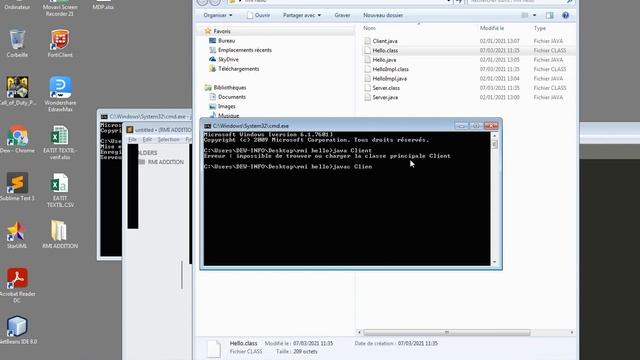Open the Organiser dropdown menu

[218, 15]
